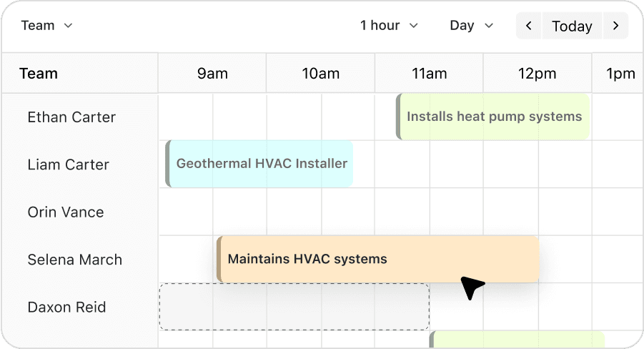Click the 10am time column header
Screen dimensions: 644x349
[320, 74]
